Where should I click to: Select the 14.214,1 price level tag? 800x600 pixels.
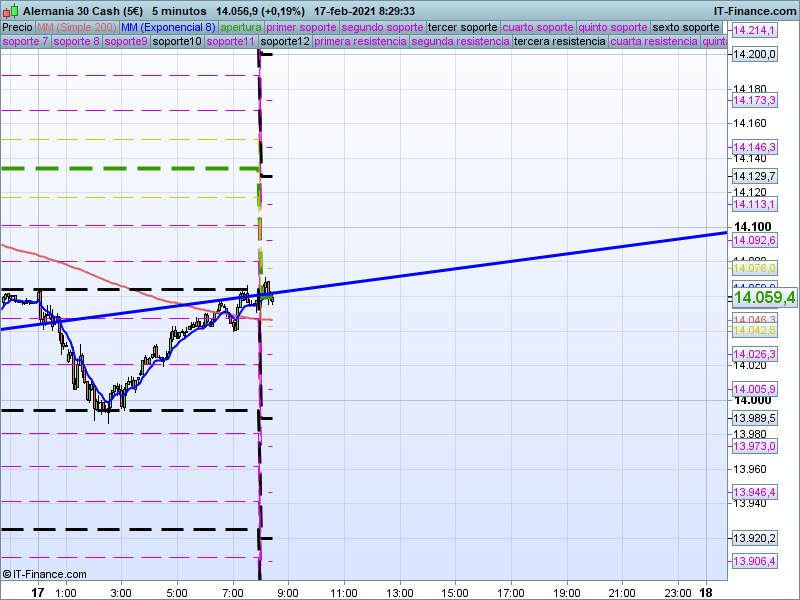point(754,32)
